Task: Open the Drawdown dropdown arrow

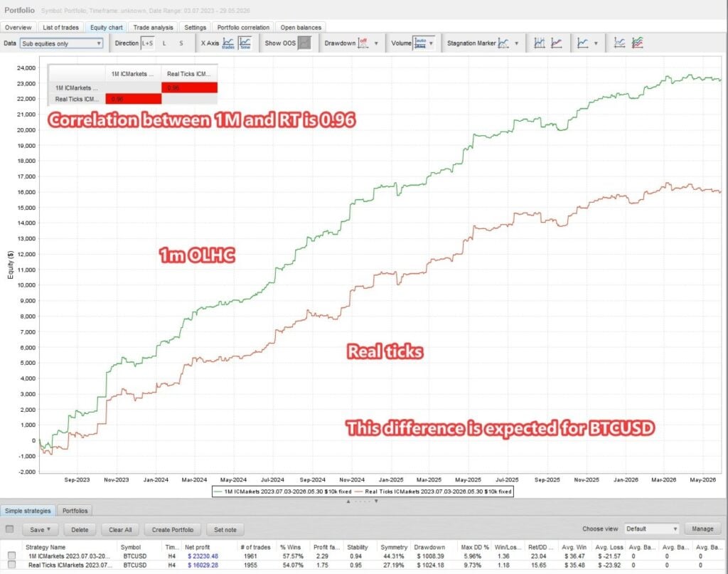Action: click(x=376, y=43)
